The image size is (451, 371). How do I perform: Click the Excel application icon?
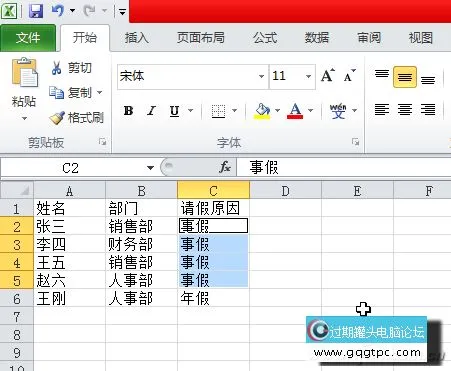9,11
